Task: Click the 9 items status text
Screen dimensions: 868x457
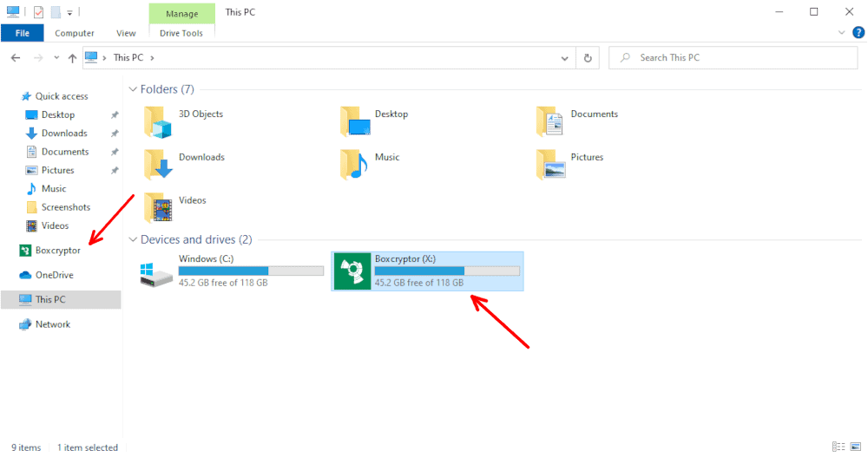Action: tap(26, 447)
